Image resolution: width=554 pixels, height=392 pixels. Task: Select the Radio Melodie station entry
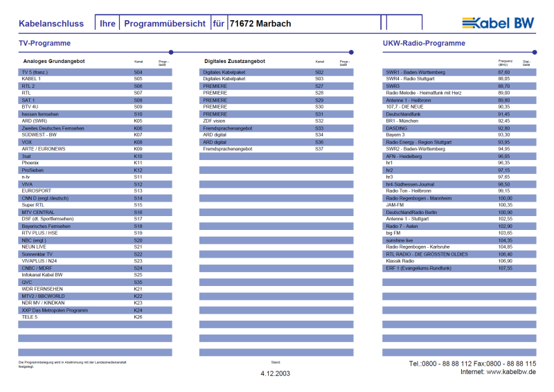point(424,93)
